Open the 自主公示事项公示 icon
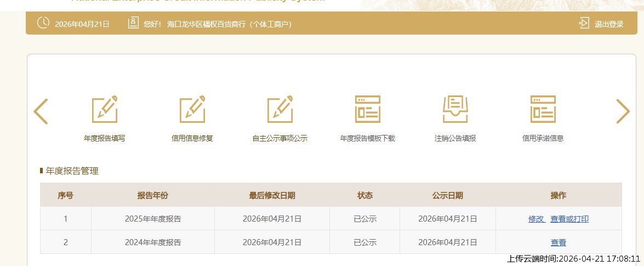Image resolution: width=644 pixels, height=266 pixels. [x=280, y=109]
